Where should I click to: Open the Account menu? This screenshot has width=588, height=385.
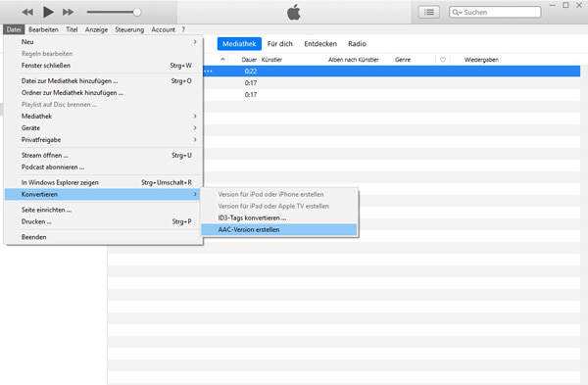163,29
